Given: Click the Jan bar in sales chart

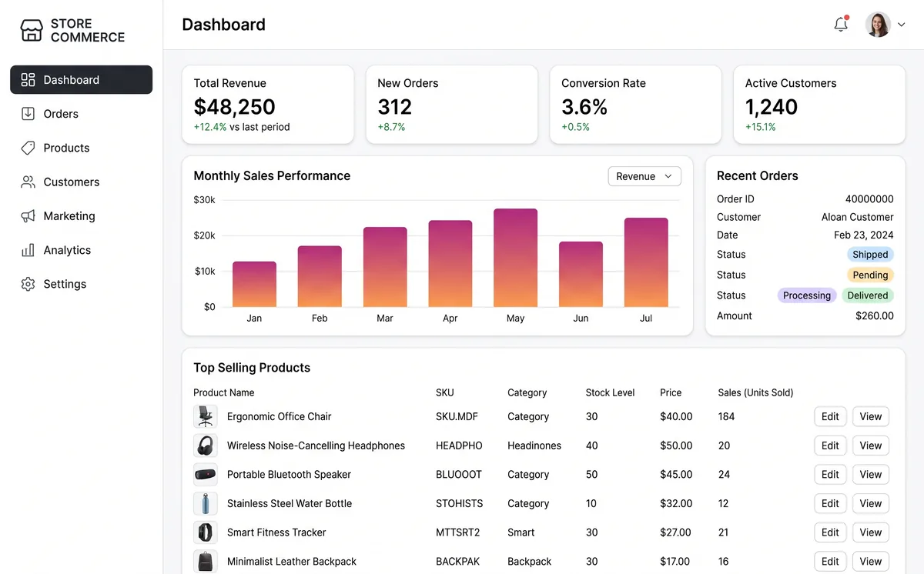Looking at the screenshot, I should 254,285.
